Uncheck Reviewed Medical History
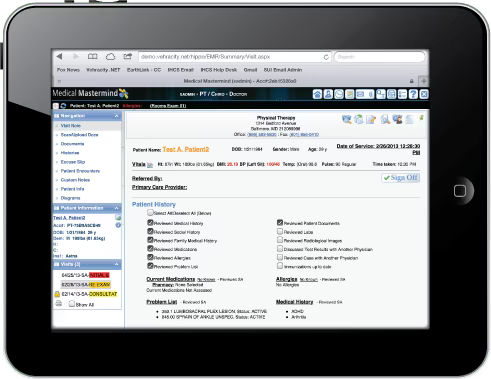The image size is (491, 379). tap(150, 222)
